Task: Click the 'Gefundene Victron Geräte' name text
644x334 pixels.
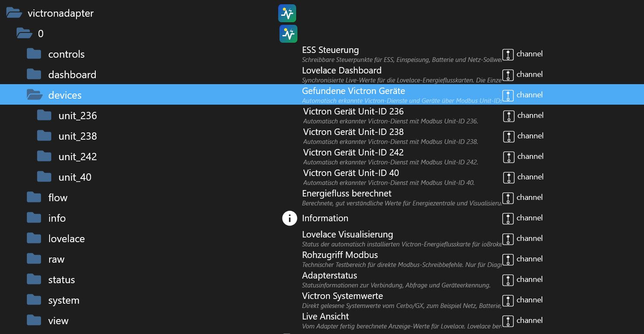Action: [x=353, y=91]
